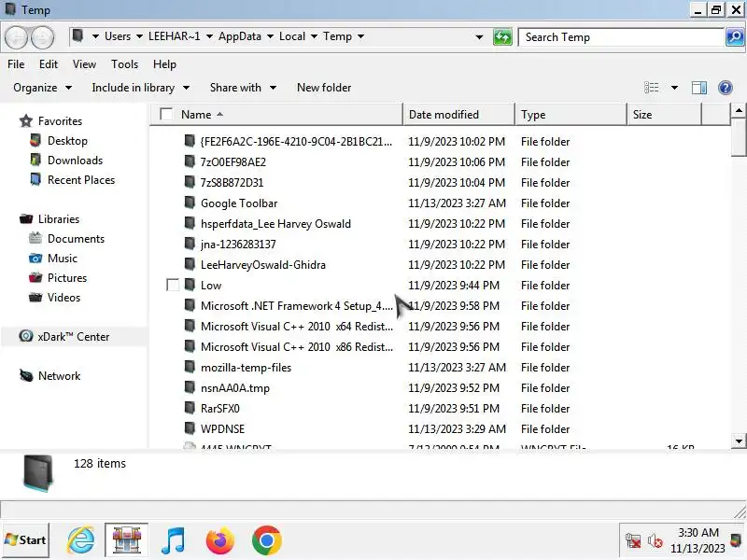Click the WPDNSE folder icon
Screen dimensions: 747x560
pos(190,428)
